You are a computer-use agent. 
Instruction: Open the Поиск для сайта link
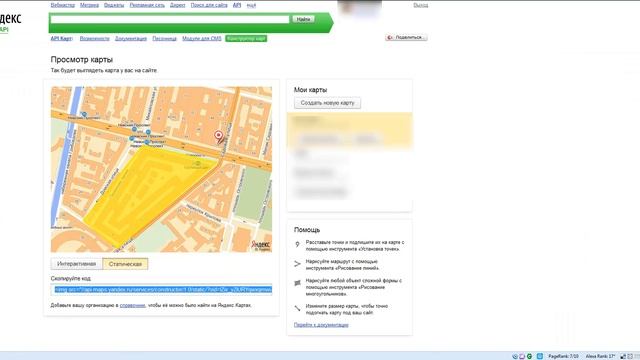coord(209,5)
